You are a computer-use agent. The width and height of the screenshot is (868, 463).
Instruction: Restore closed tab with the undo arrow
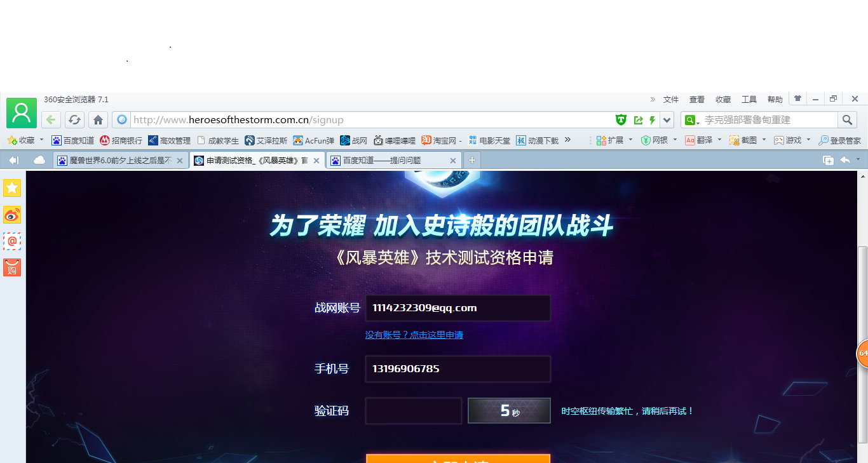coord(845,160)
